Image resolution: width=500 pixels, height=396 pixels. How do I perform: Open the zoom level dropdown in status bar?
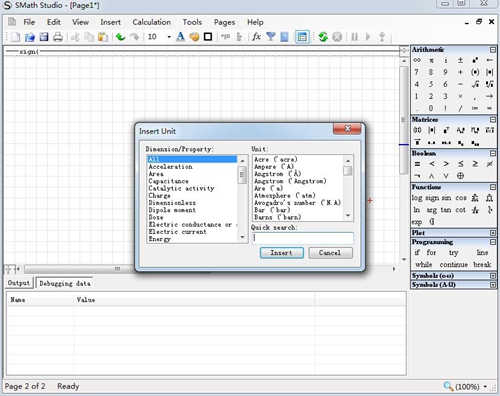[x=485, y=387]
